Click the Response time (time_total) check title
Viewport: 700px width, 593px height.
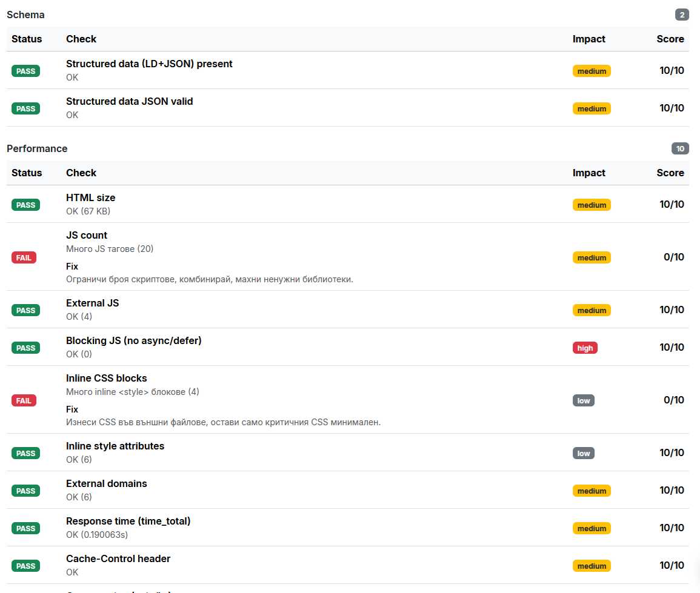(x=128, y=521)
